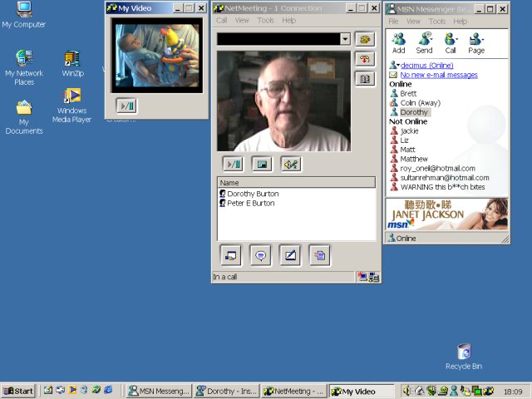532x399 pixels.
Task: Toggle play/pause in My Video window
Action: pyautogui.click(x=127, y=106)
